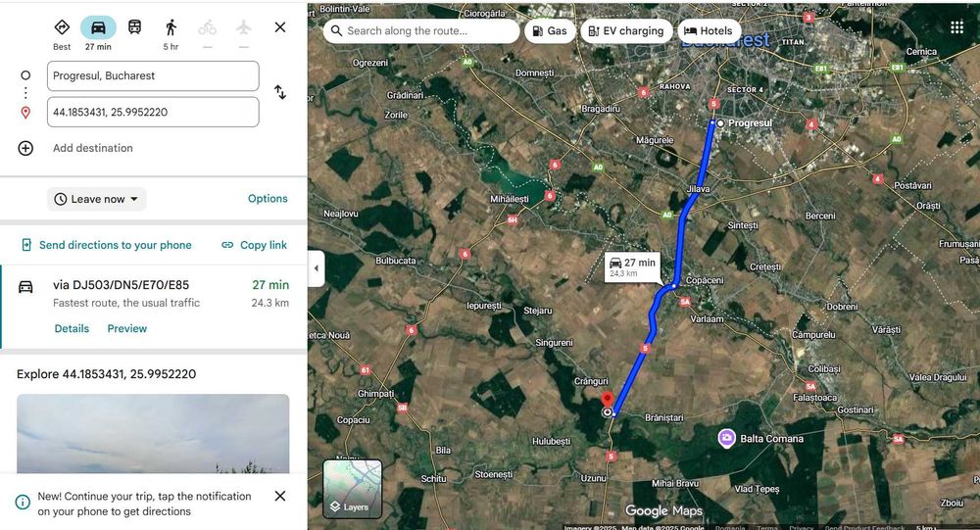Click the Search along the route field

click(421, 31)
